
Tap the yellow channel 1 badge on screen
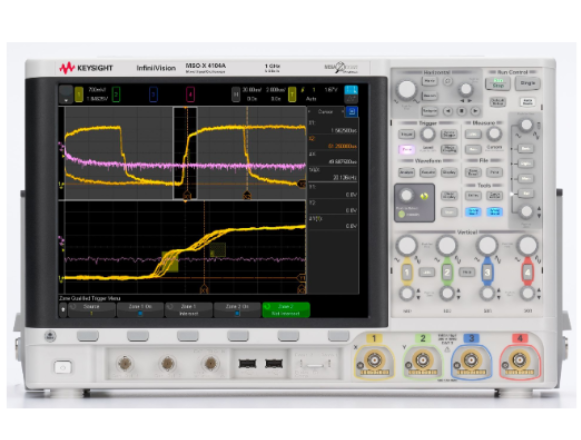[x=79, y=94]
